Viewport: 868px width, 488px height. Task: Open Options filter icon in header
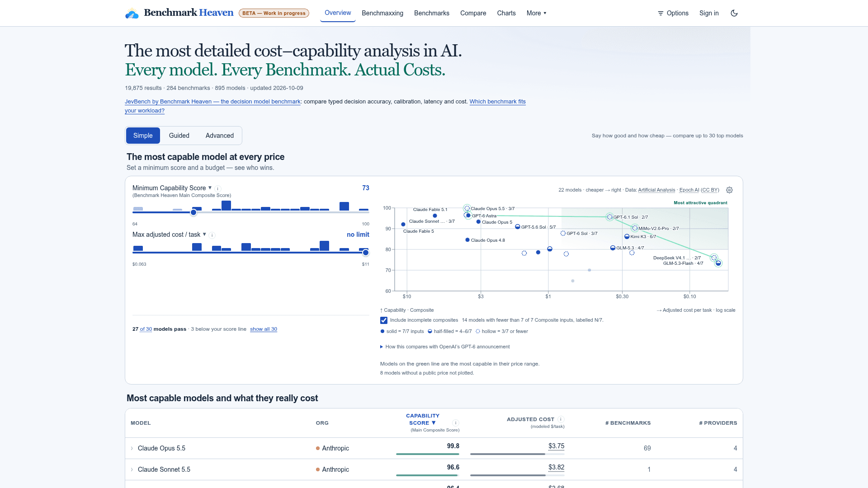click(x=660, y=13)
